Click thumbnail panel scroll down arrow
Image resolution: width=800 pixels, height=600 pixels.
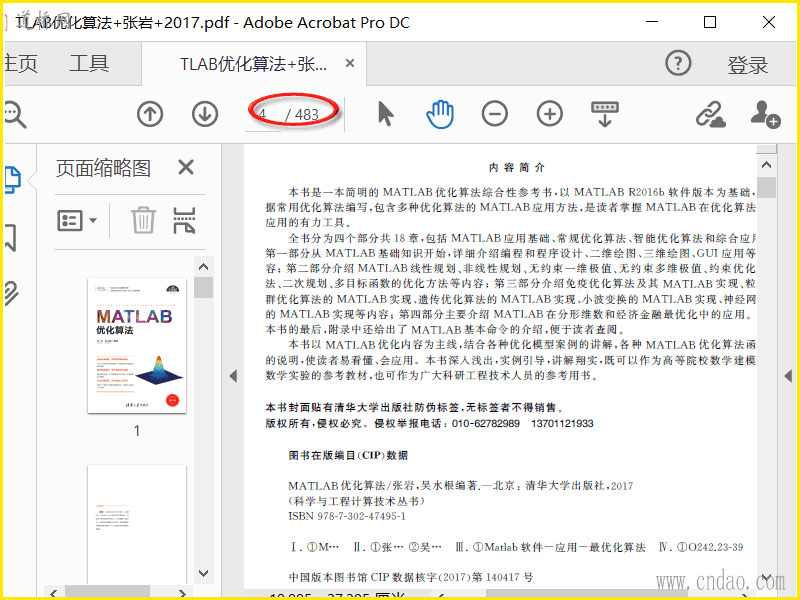click(x=204, y=573)
